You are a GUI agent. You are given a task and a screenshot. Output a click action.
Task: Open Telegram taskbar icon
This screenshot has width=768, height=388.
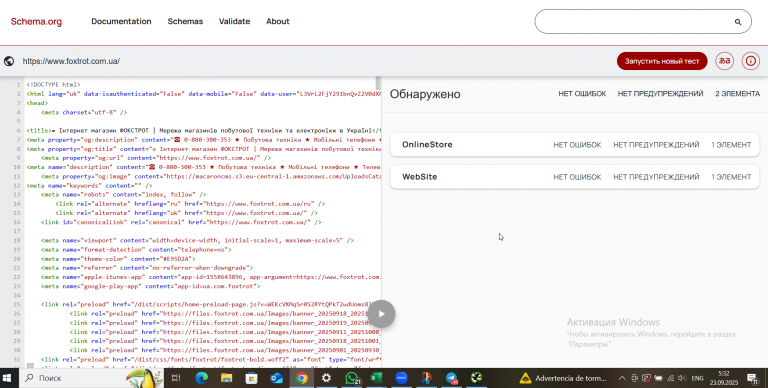click(452, 378)
